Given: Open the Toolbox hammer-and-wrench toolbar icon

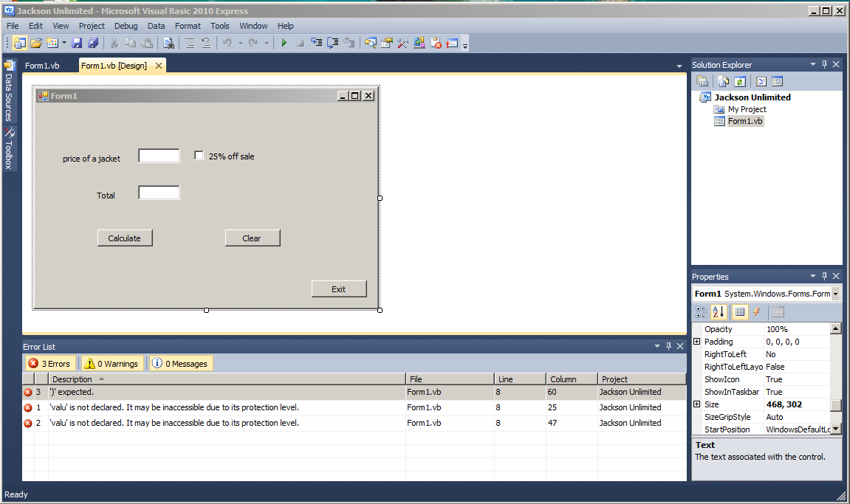Looking at the screenshot, I should [403, 43].
